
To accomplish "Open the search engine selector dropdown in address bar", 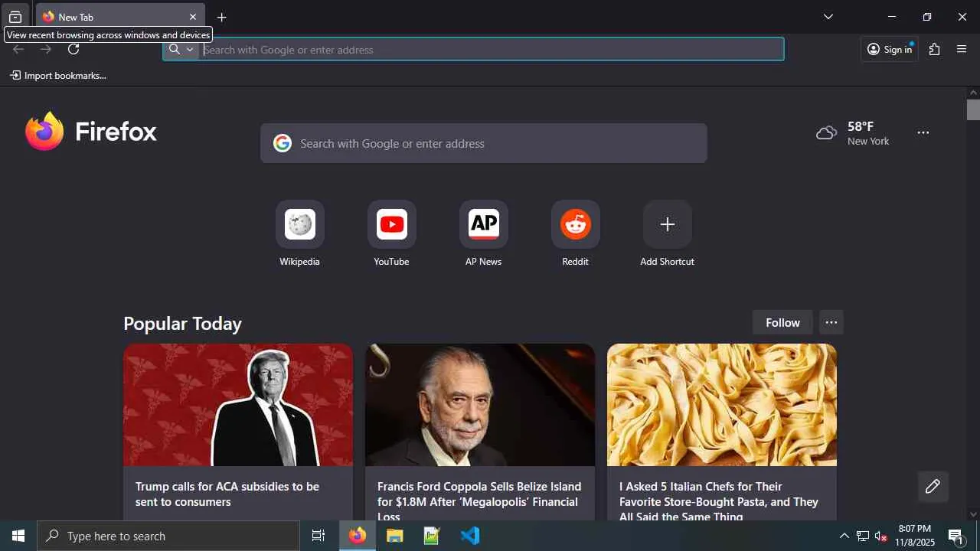I will (x=181, y=50).
